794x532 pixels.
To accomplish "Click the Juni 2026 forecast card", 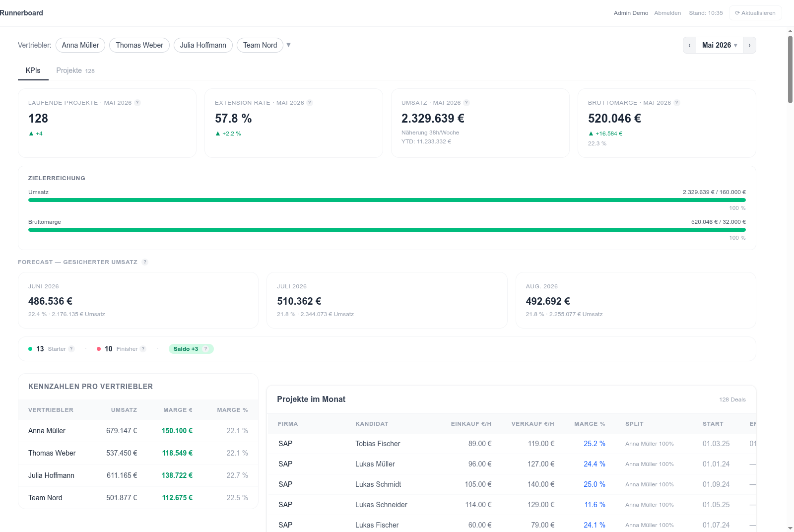I will [138, 300].
